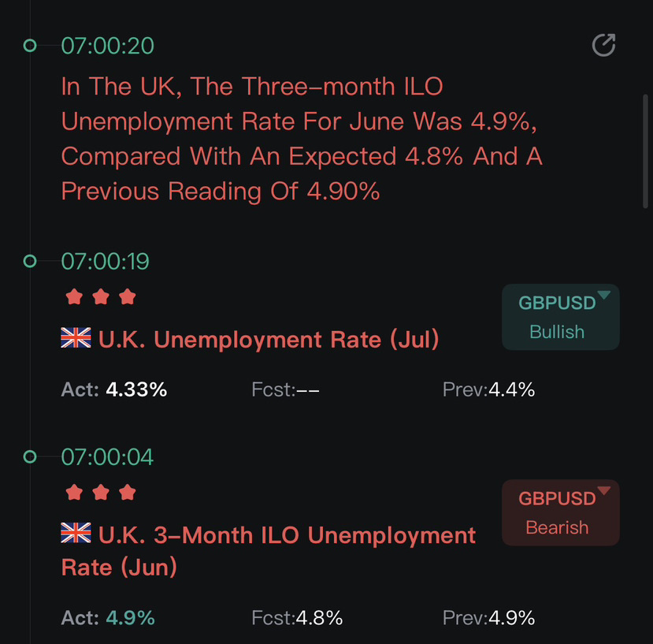Open U.K. 3-Month ILO Unemployment Rate title

click(268, 551)
